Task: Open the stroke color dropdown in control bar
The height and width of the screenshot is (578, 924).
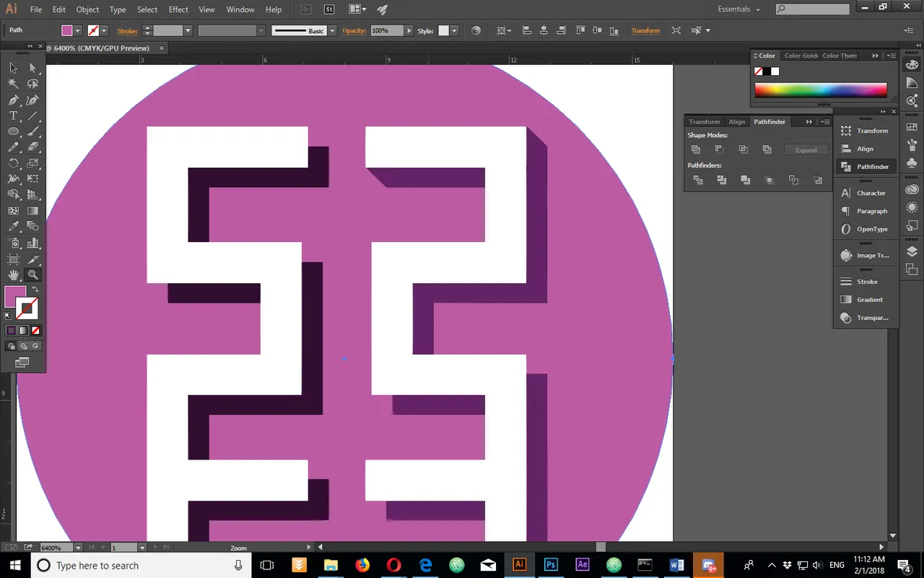Action: [104, 30]
